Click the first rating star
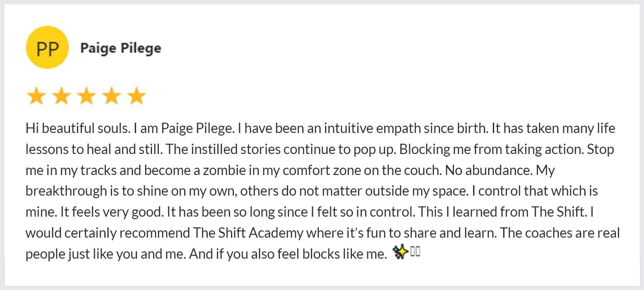Image resolution: width=644 pixels, height=290 pixels. (x=36, y=97)
